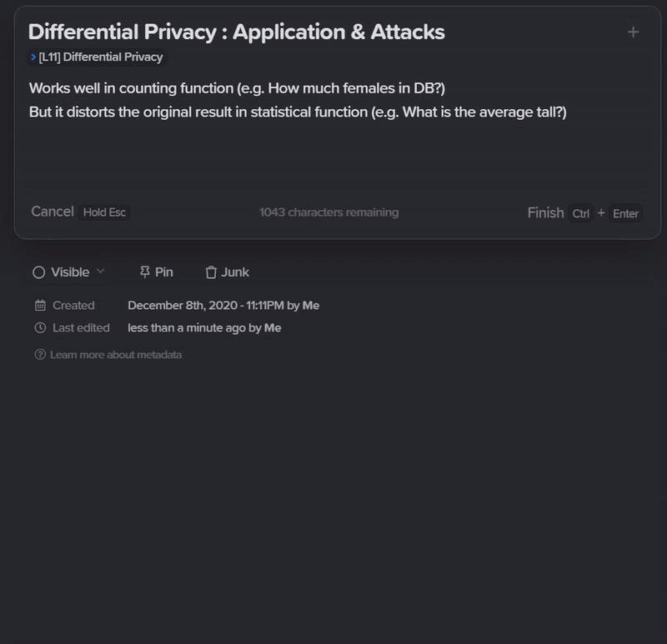Click the Hold Esc key hint

tap(104, 212)
